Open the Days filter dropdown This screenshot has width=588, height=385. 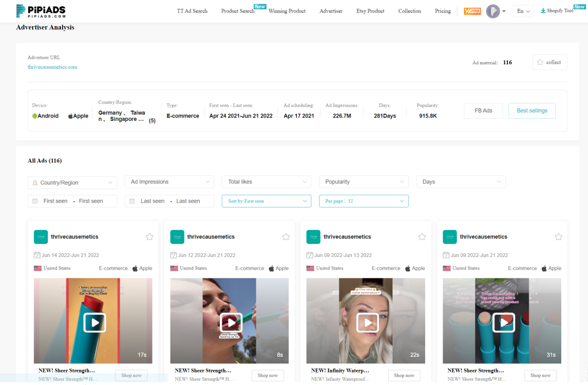pyautogui.click(x=461, y=182)
